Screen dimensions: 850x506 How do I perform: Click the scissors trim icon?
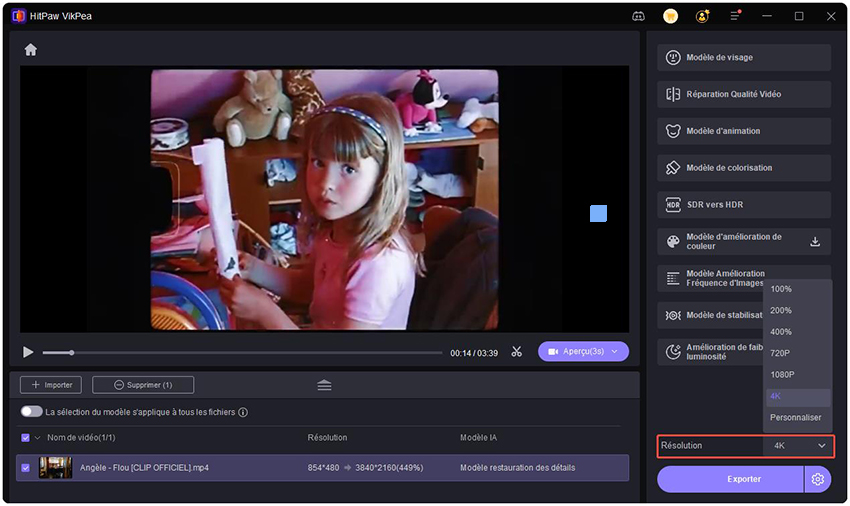click(516, 352)
